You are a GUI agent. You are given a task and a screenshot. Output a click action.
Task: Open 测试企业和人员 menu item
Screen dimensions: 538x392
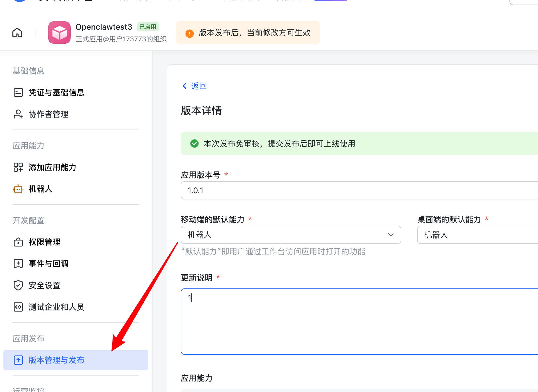tap(56, 307)
